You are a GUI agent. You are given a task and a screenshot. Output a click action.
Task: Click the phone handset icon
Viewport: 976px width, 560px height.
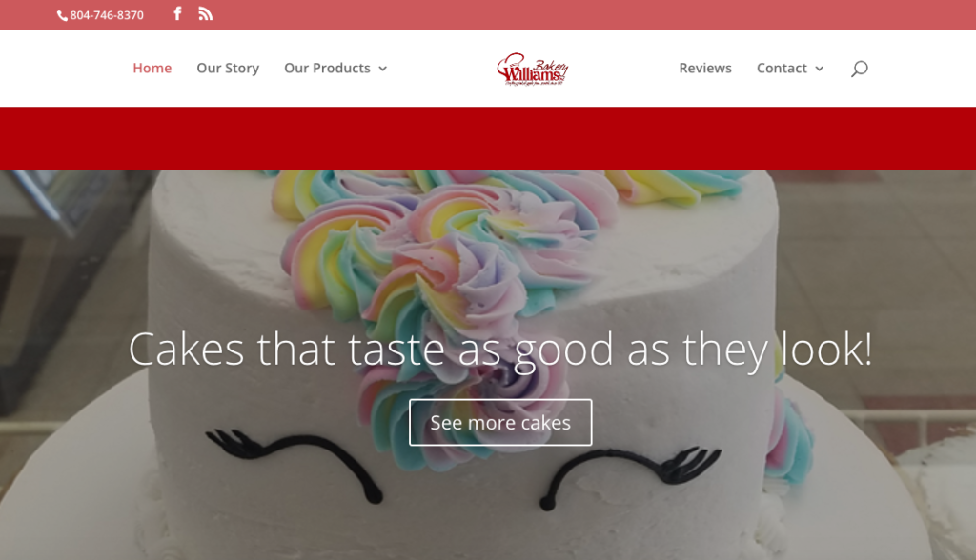point(62,15)
